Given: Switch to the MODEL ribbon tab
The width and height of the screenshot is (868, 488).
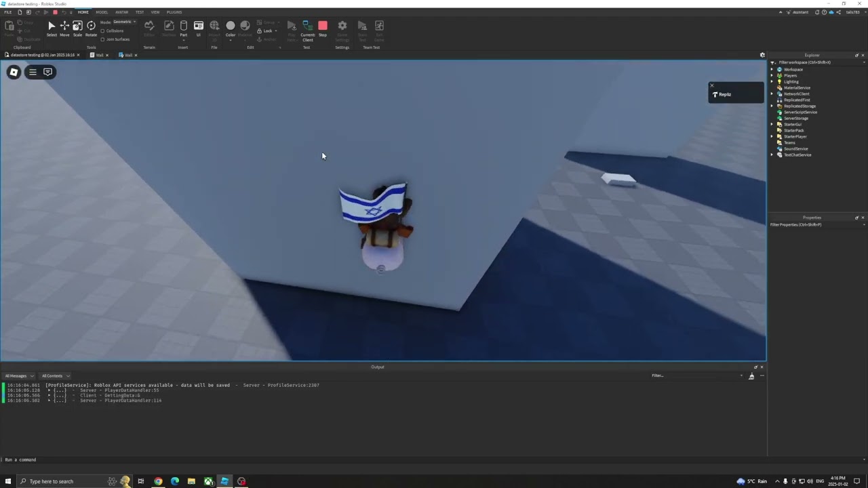Looking at the screenshot, I should (102, 12).
